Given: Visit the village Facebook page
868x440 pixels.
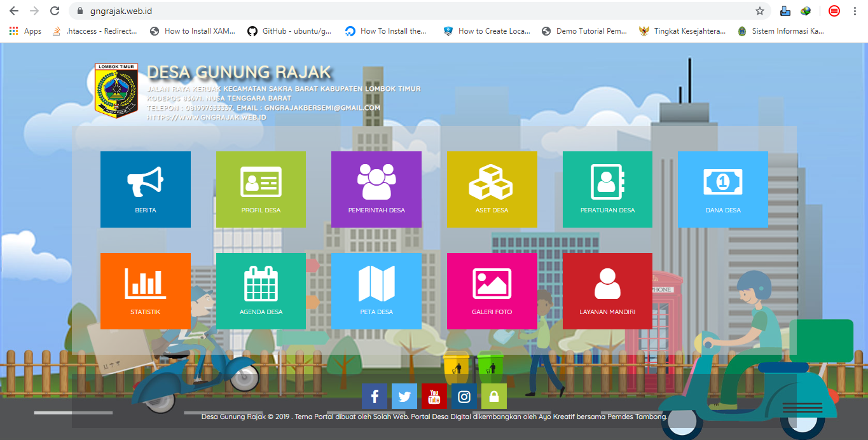Looking at the screenshot, I should pyautogui.click(x=375, y=395).
